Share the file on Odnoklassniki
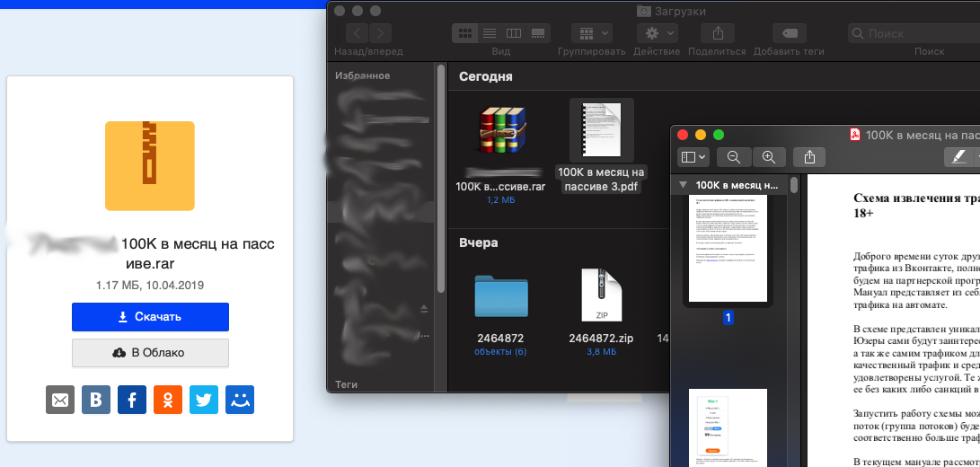980x467 pixels. [168, 400]
